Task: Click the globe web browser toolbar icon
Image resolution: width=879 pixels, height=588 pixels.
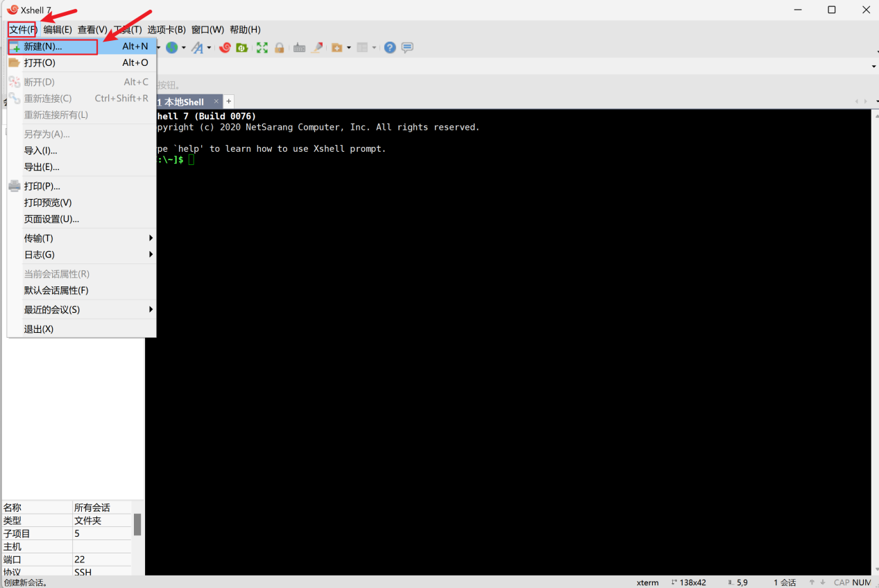Action: 171,47
